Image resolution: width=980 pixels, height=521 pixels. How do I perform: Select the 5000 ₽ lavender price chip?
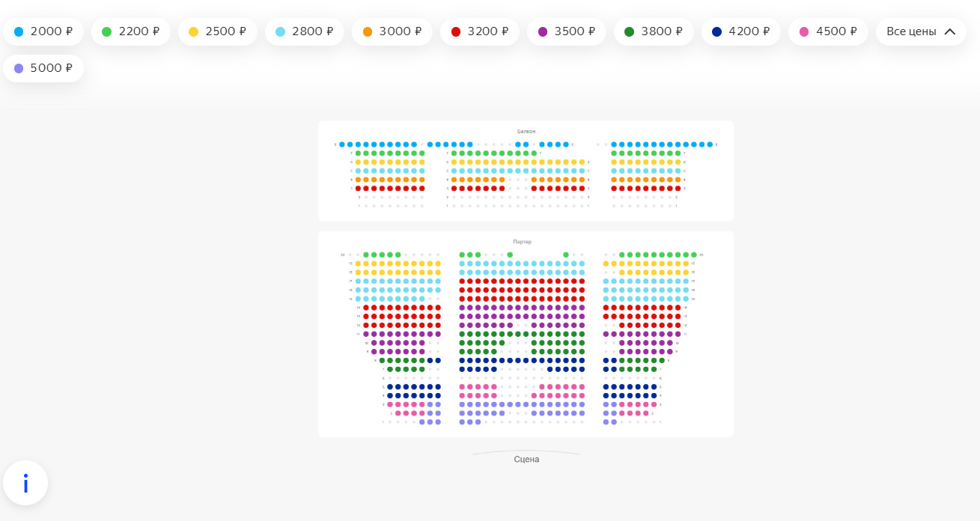[43, 68]
